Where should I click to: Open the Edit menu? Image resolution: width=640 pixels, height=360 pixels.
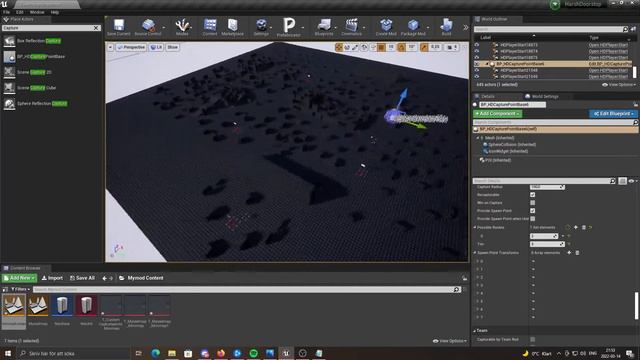coord(20,12)
